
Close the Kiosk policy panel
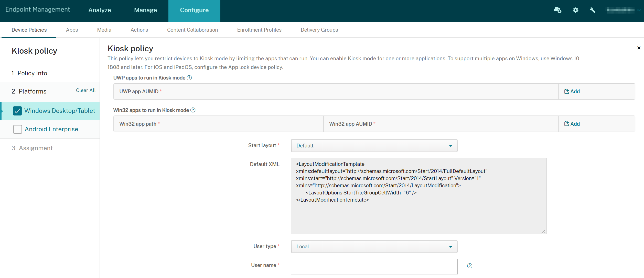[639, 48]
